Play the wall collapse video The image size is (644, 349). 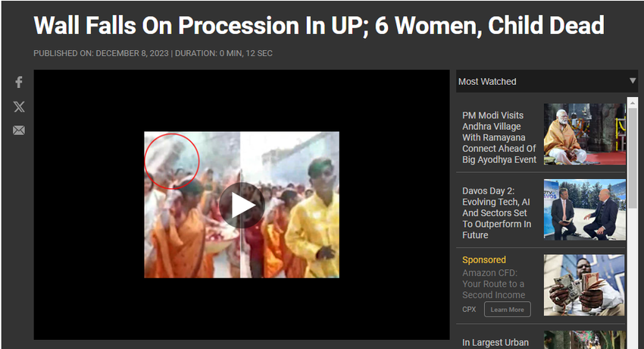pos(242,205)
